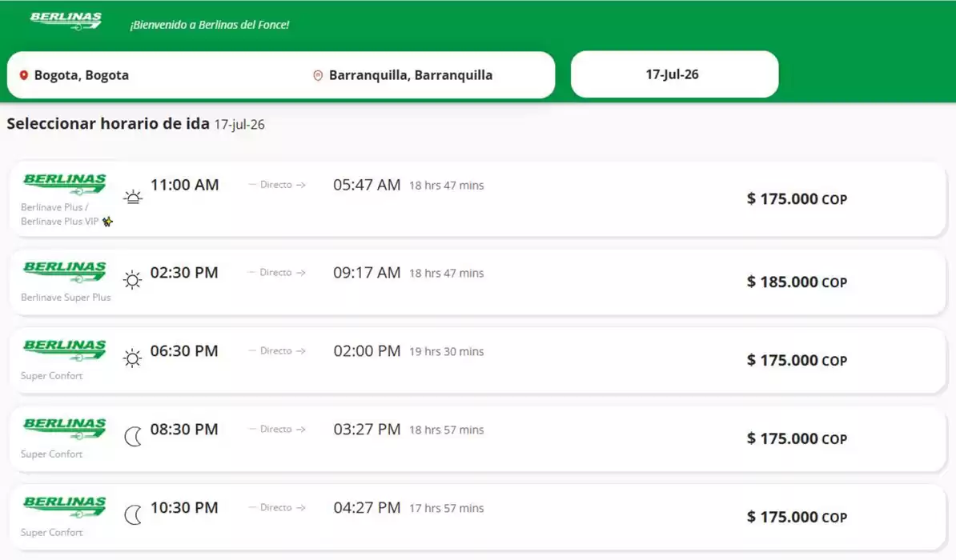The width and height of the screenshot is (956, 560).
Task: Click the Directo label on the 06:30 PM trip
Action: [277, 351]
